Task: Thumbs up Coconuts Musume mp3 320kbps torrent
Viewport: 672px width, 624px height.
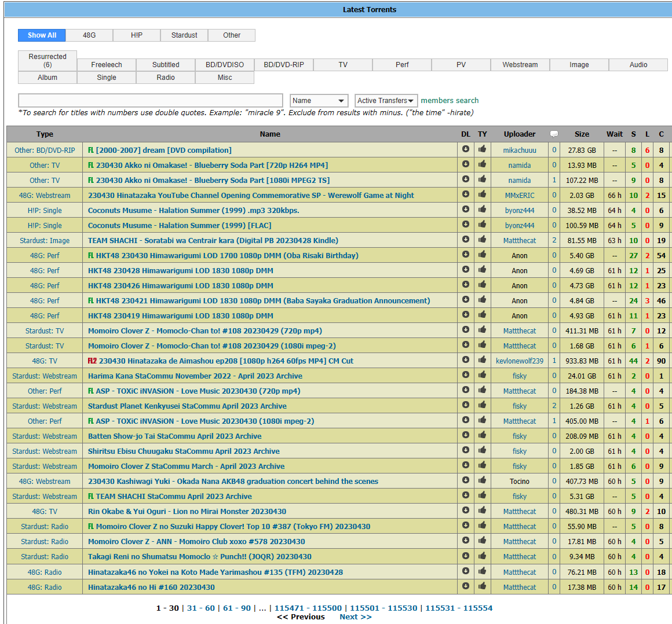Action: coord(482,209)
